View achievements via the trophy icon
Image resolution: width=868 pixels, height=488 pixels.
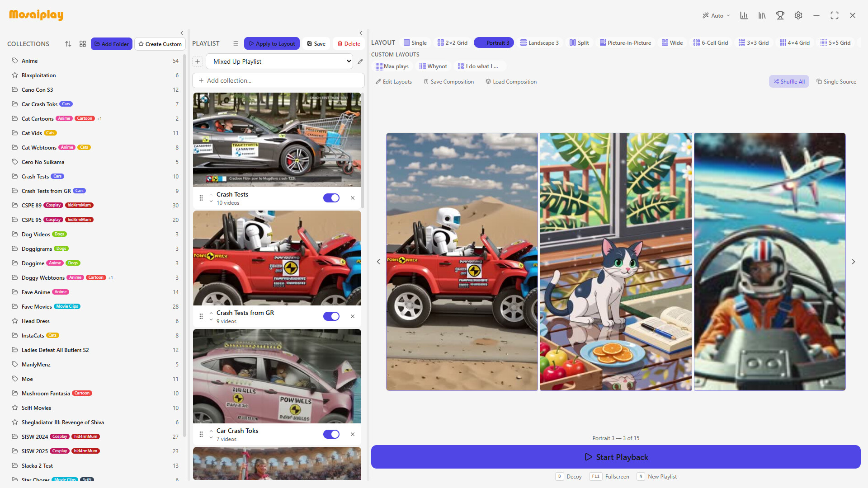pos(780,15)
